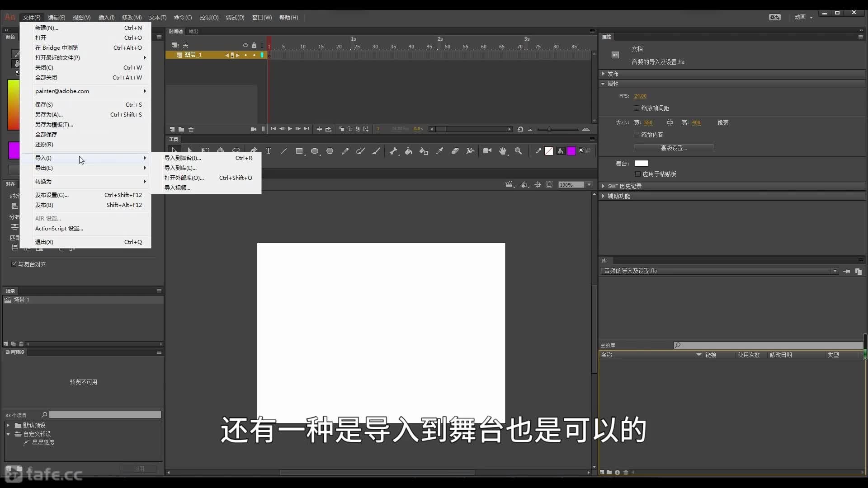Screen dimensions: 868x488
Task: Enable scale frame spans checkbox
Action: (637, 108)
